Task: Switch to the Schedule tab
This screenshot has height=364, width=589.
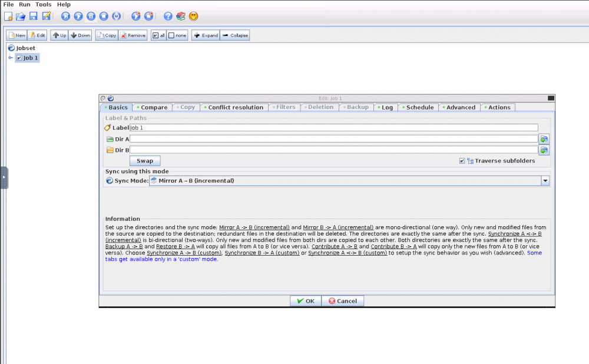Action: 418,107
